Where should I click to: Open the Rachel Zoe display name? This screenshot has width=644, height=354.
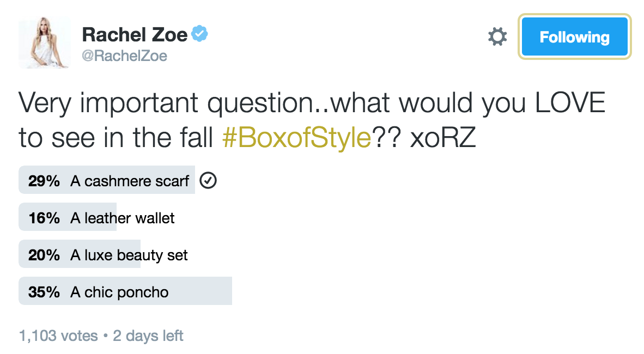tap(135, 34)
